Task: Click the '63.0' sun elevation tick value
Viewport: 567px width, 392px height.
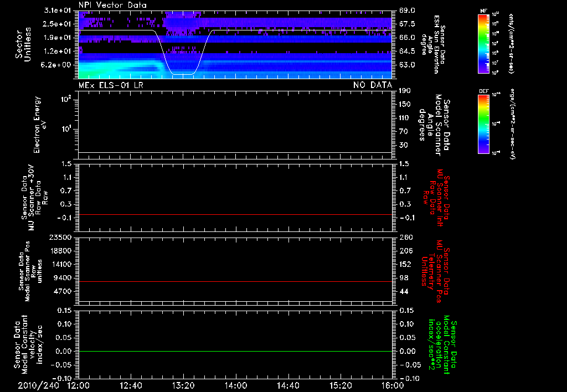Action: pyautogui.click(x=407, y=65)
